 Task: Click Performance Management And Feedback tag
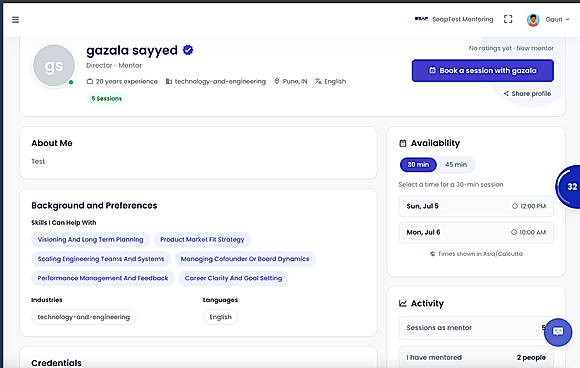(x=103, y=278)
